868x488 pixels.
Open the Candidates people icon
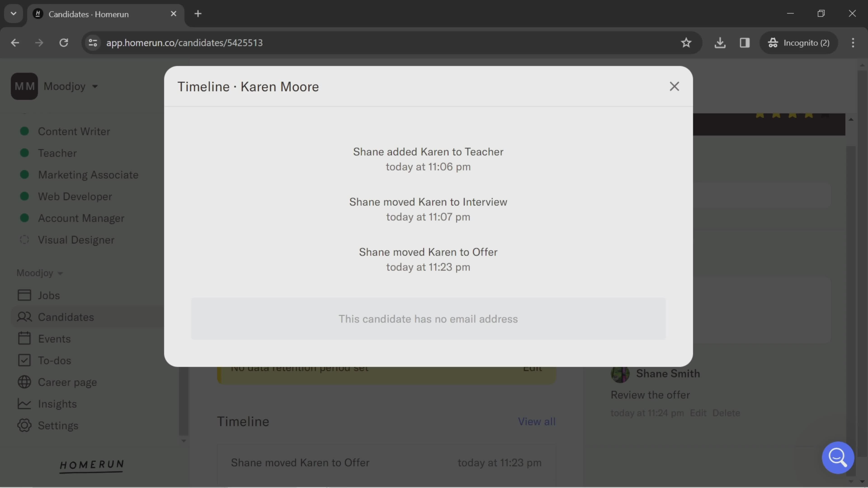pos(24,317)
